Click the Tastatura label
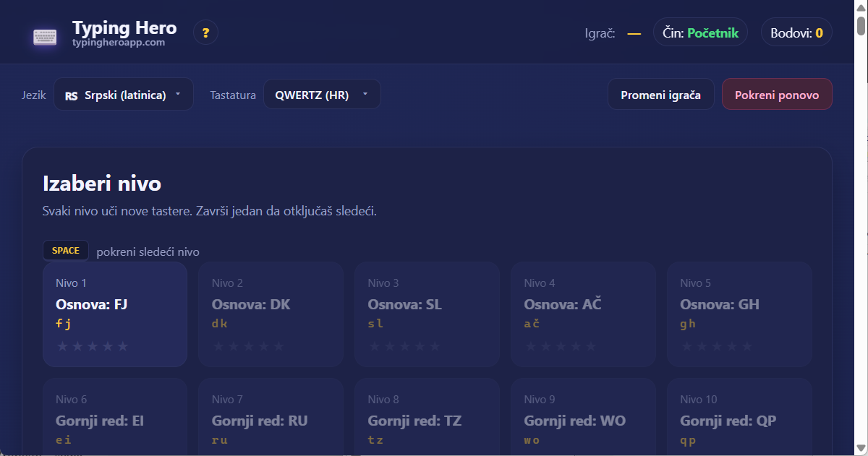The width and height of the screenshot is (868, 456). click(233, 95)
